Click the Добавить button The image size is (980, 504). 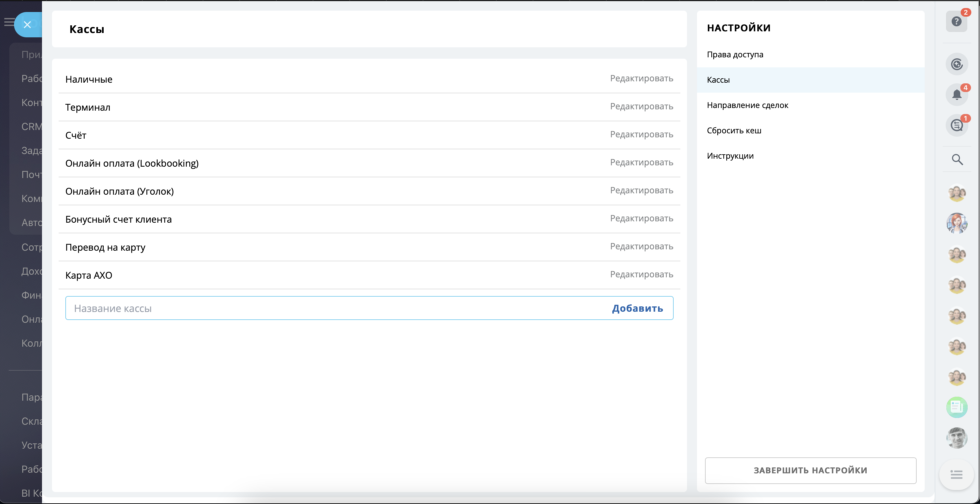point(637,308)
